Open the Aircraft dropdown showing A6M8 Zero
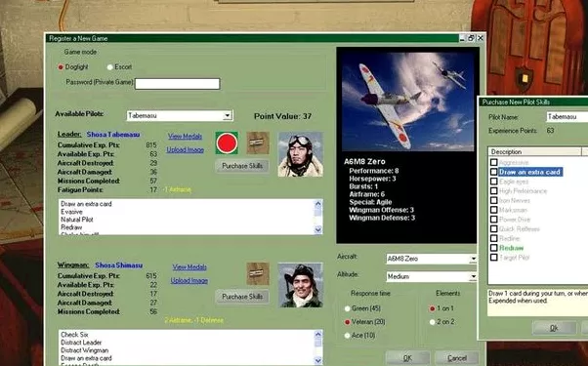 click(473, 259)
